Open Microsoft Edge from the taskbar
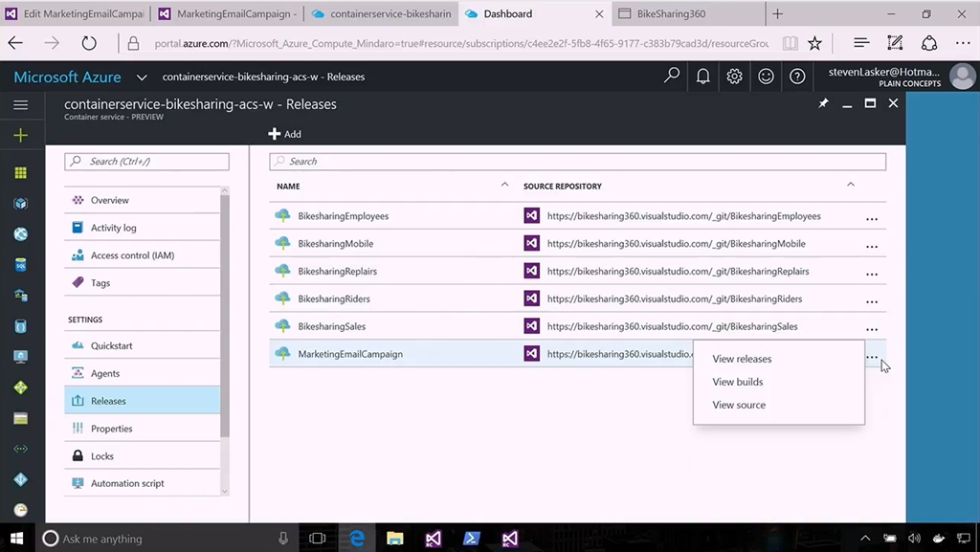This screenshot has width=980, height=552. click(357, 539)
